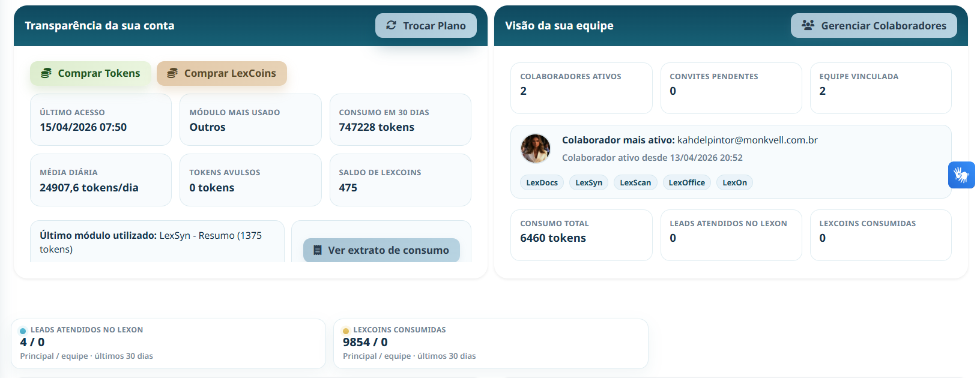Click the Colaboradores Ativos card

point(581,88)
